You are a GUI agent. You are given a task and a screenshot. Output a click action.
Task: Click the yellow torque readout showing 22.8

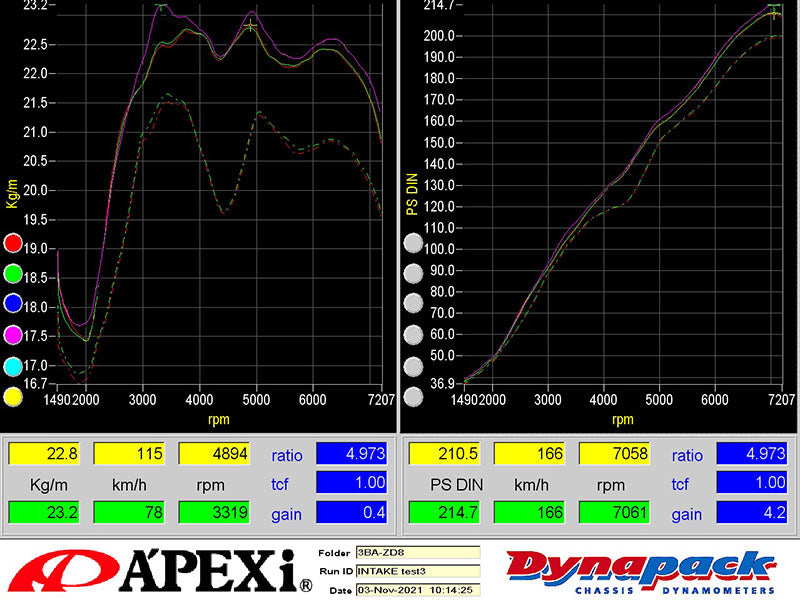44,453
